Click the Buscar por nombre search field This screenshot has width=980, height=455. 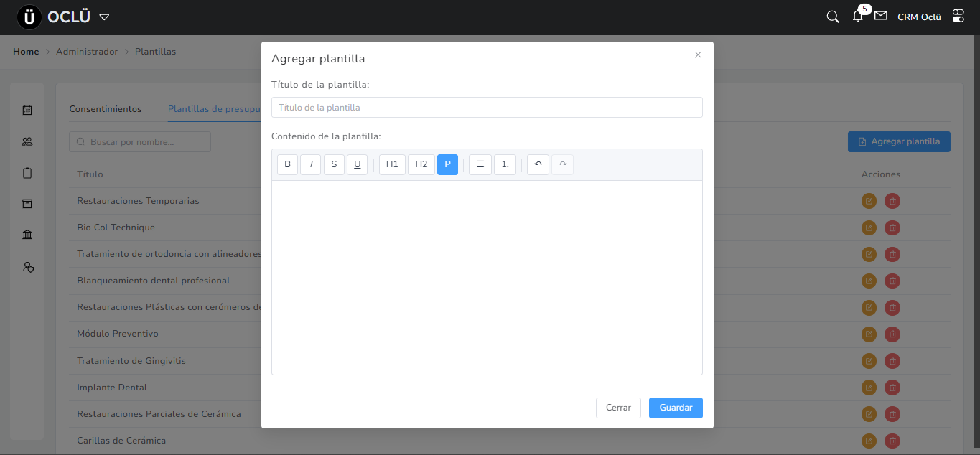[140, 142]
